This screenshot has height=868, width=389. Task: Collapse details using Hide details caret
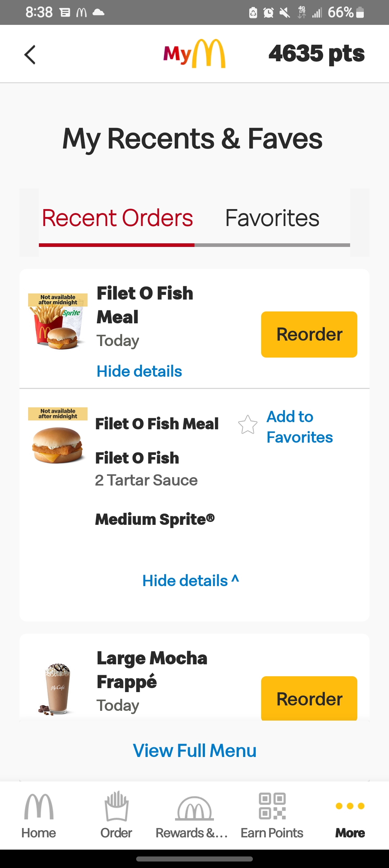click(191, 581)
